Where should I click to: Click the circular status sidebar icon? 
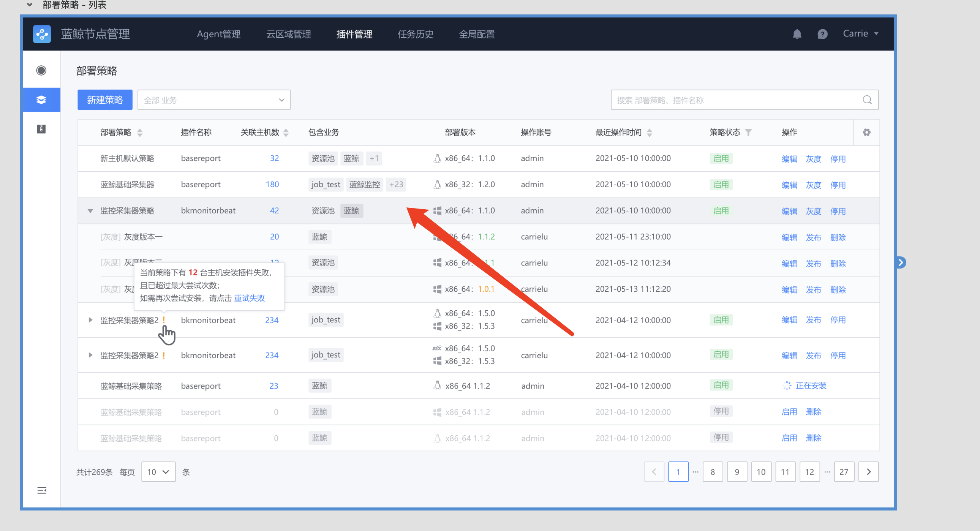[41, 70]
